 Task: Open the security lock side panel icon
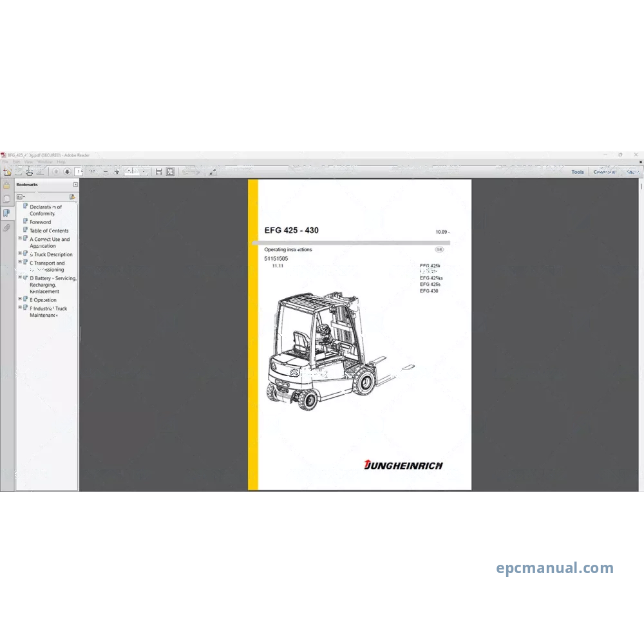coord(6,185)
